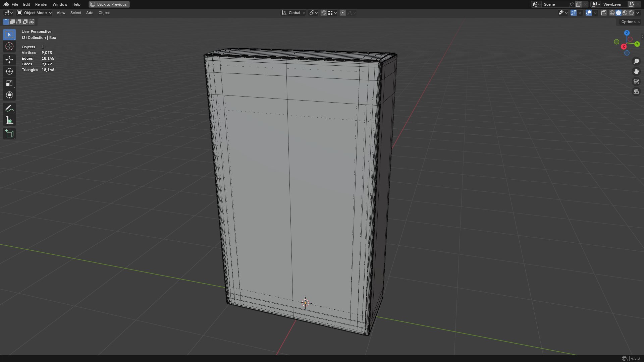Image resolution: width=644 pixels, height=362 pixels.
Task: Open Object Types Visibility dropdown
Action: (x=563, y=13)
